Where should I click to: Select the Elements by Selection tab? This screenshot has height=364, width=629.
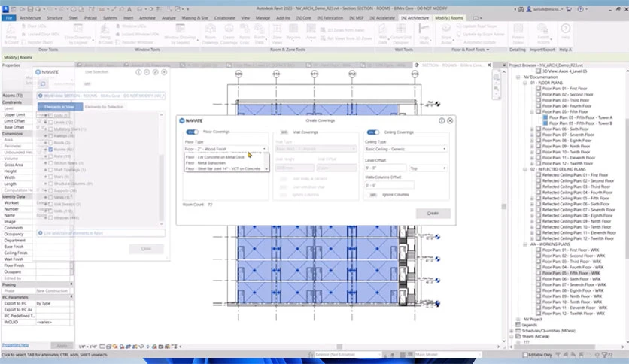click(x=105, y=107)
